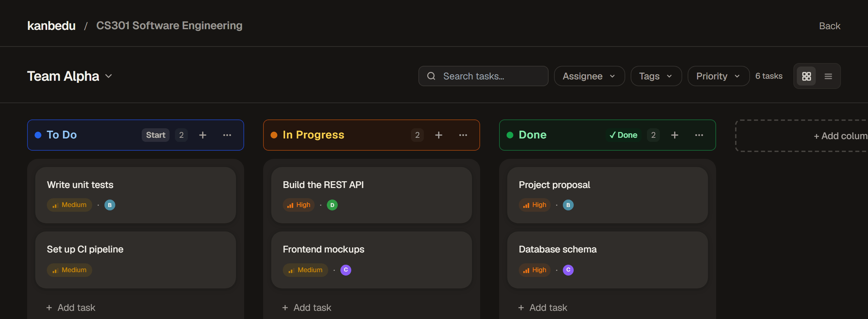Open In Progress column options menu
The width and height of the screenshot is (868, 319).
pos(463,135)
